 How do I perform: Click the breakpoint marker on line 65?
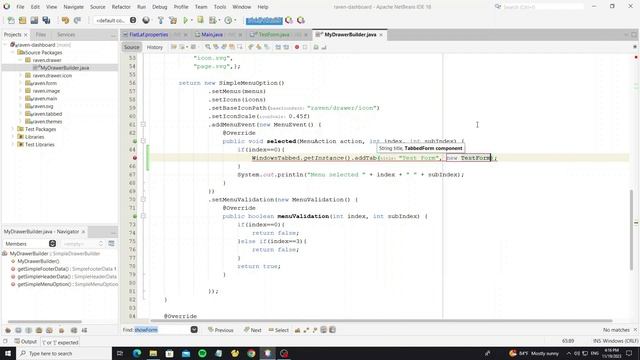coord(135,158)
